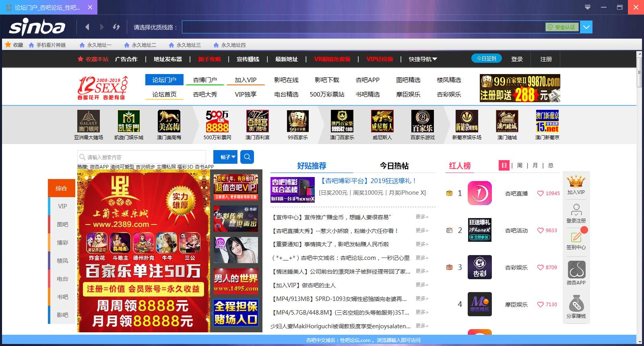
Task: Open the 99百家乐 288元 banner ad
Action: click(520, 88)
